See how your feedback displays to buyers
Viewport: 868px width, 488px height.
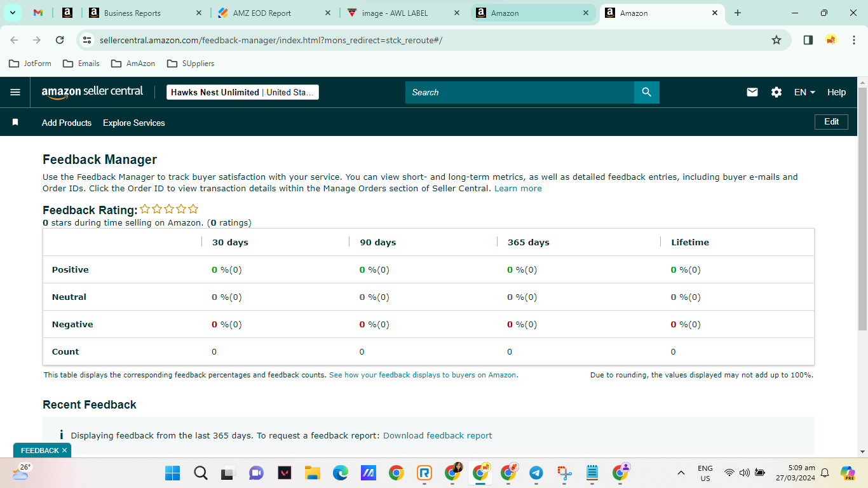coord(423,375)
